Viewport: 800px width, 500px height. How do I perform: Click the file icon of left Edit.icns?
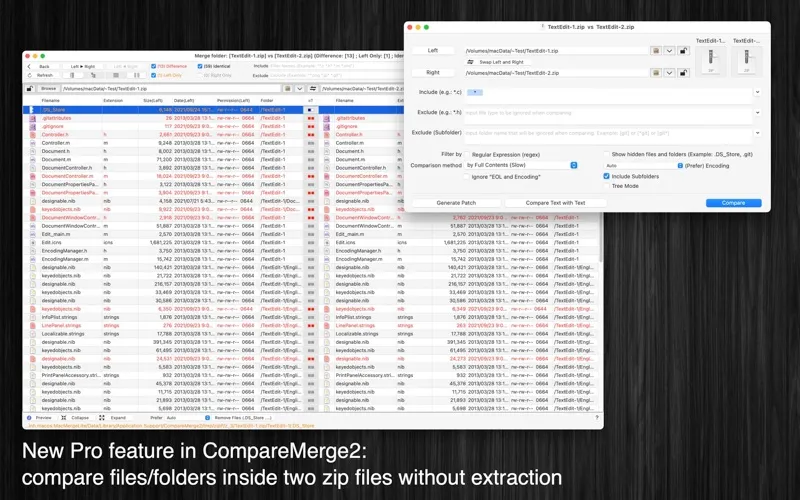point(33,242)
